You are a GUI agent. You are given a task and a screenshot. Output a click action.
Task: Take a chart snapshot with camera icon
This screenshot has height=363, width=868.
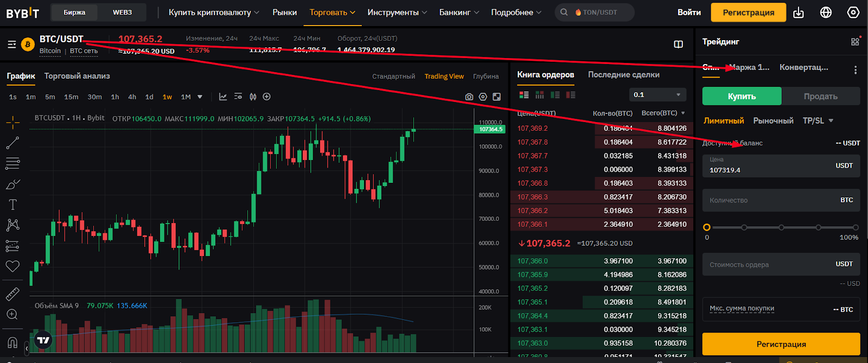coord(469,97)
